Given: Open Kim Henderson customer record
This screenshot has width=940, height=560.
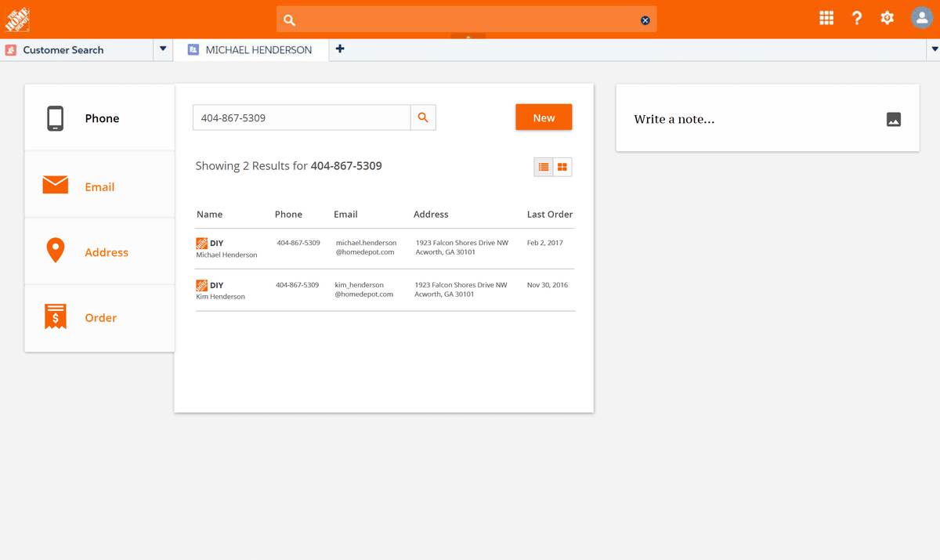Looking at the screenshot, I should (x=220, y=297).
